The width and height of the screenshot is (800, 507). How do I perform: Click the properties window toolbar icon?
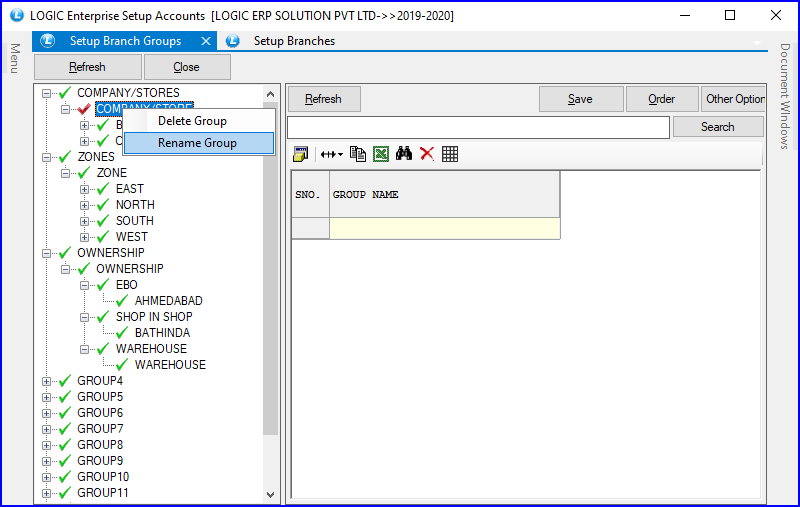(x=301, y=154)
